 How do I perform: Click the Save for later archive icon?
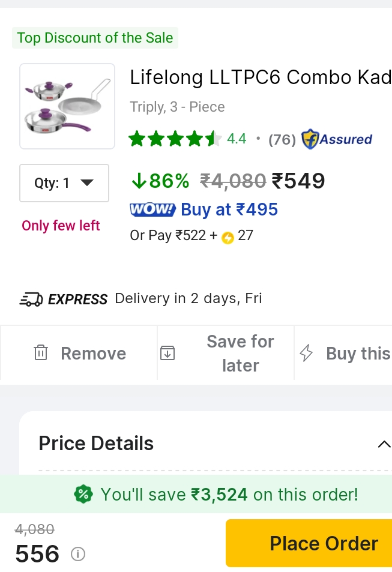coord(167,353)
